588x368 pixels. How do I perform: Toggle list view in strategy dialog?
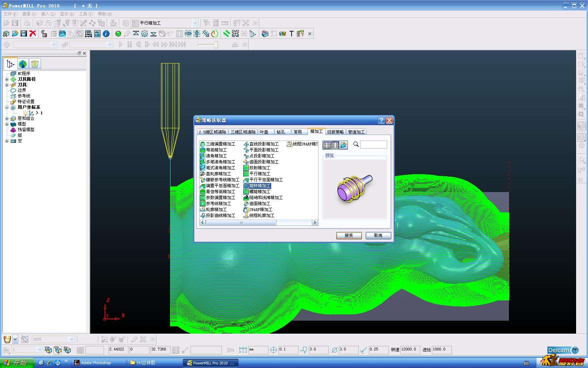click(x=335, y=145)
